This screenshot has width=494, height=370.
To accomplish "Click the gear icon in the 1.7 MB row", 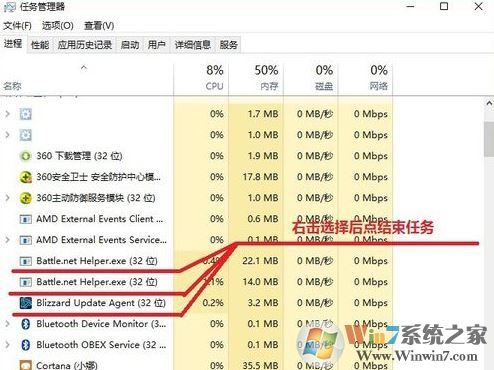I will (x=26, y=114).
